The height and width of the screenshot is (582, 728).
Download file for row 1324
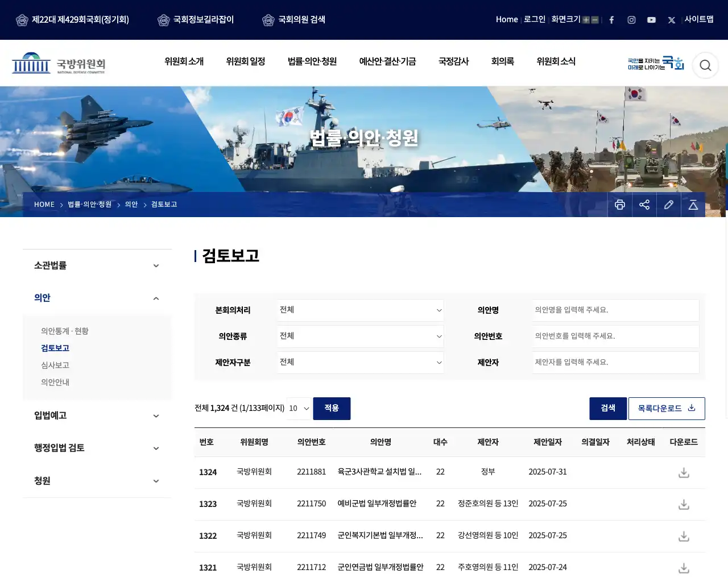click(684, 472)
